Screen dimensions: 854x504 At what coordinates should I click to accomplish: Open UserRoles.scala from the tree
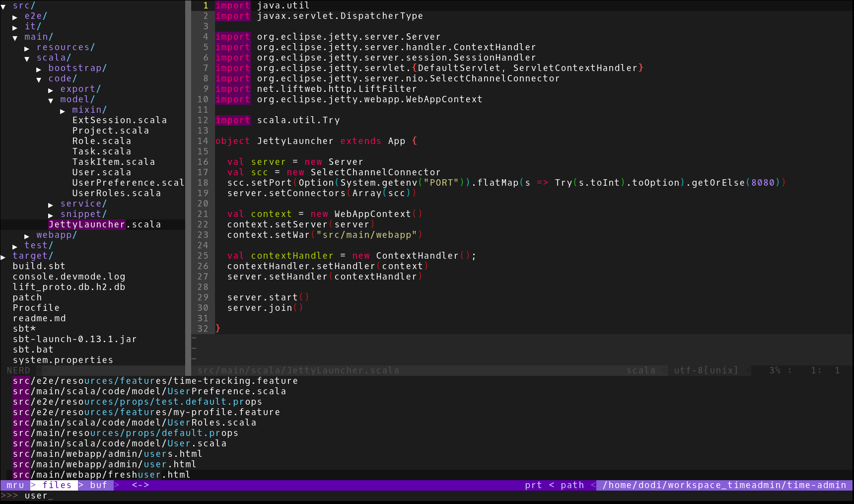116,193
